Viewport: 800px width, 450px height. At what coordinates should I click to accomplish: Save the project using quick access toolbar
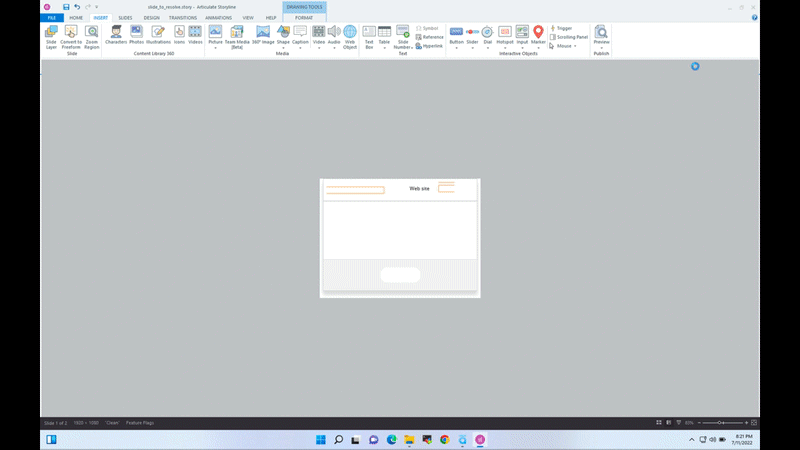pyautogui.click(x=66, y=7)
